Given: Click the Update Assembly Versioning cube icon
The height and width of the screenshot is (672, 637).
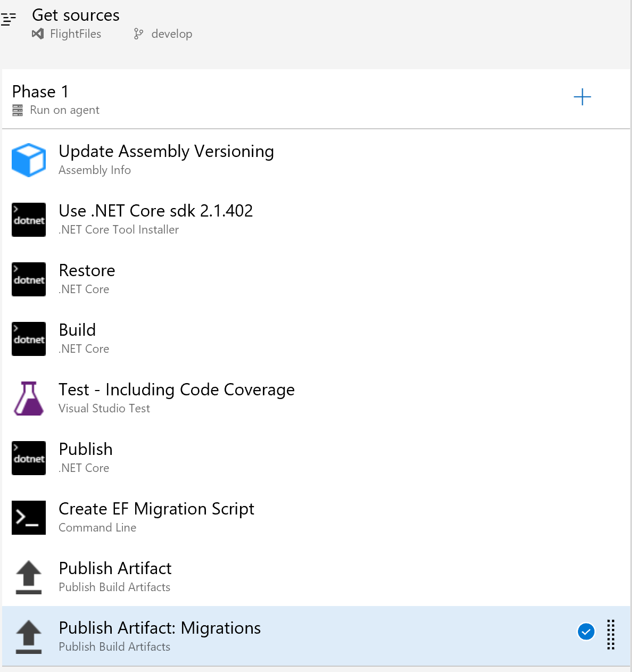Looking at the screenshot, I should pos(29,160).
